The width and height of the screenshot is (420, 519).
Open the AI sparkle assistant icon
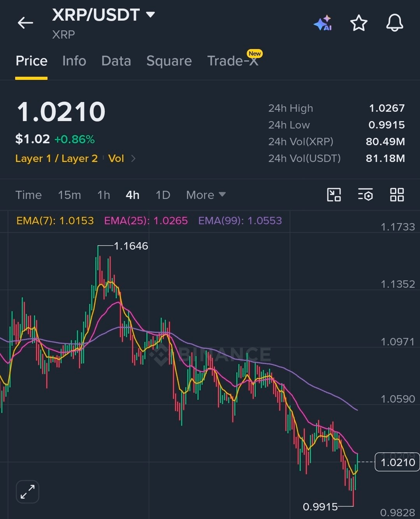[x=323, y=23]
